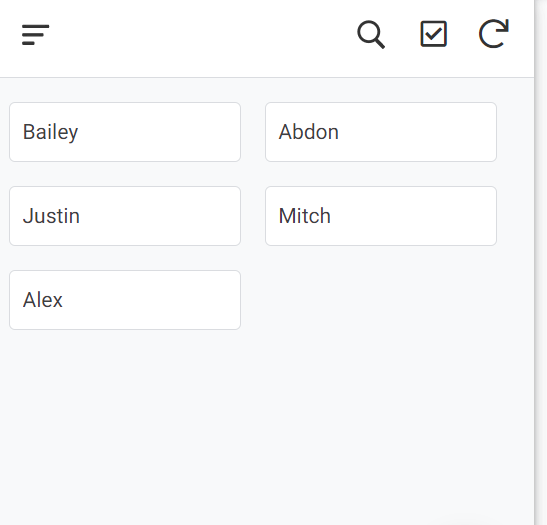The height and width of the screenshot is (525, 547).
Task: Toggle the multi-select checkbox icon
Action: [433, 34]
